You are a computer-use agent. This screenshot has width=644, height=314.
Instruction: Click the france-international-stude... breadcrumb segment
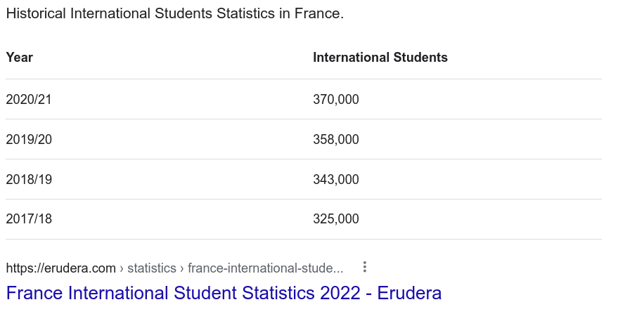coord(265,268)
